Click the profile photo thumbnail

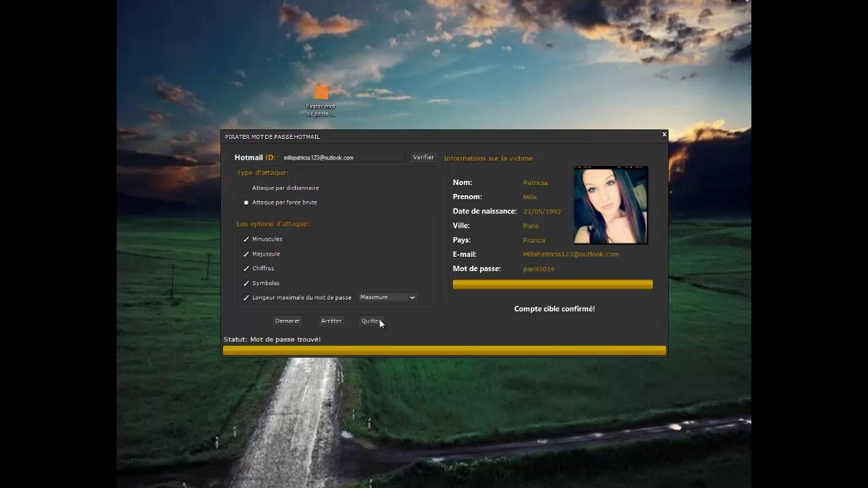click(x=611, y=205)
